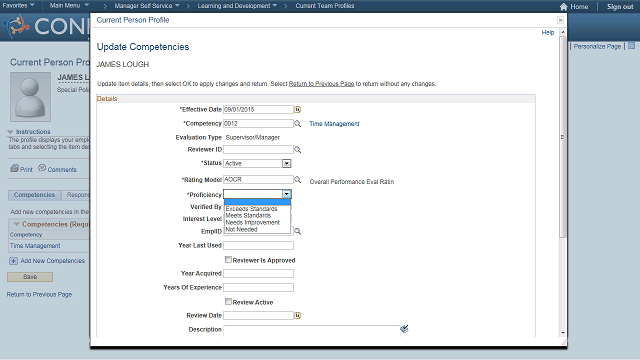
Task: Open the Main Menu navigation
Action: pos(69,5)
